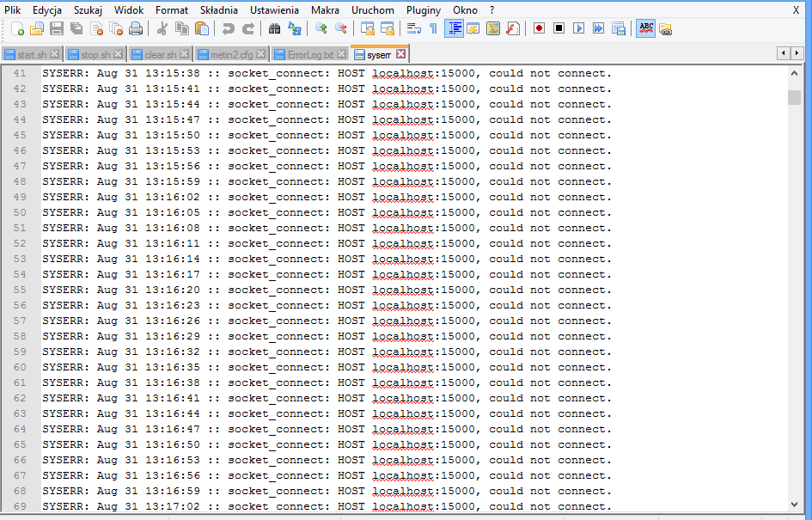Screen dimensions: 812x520
Task: Start macro recording
Action: coord(539,29)
